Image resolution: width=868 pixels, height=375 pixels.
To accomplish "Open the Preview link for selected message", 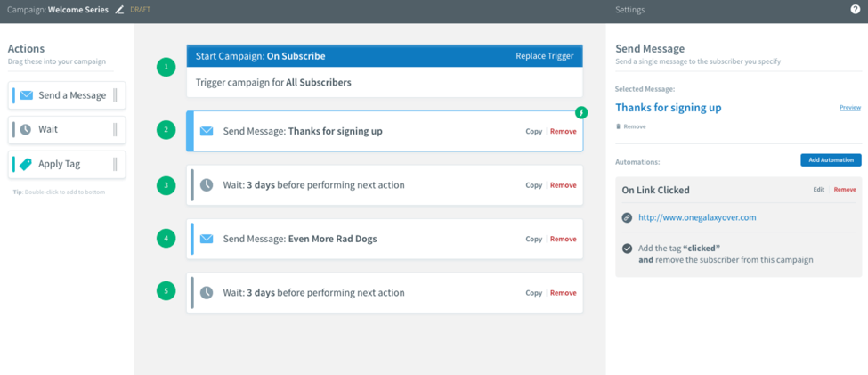I will [x=849, y=108].
